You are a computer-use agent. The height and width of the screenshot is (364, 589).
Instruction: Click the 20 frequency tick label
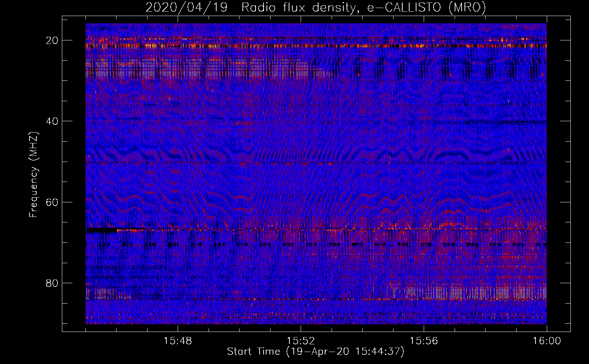(x=52, y=40)
